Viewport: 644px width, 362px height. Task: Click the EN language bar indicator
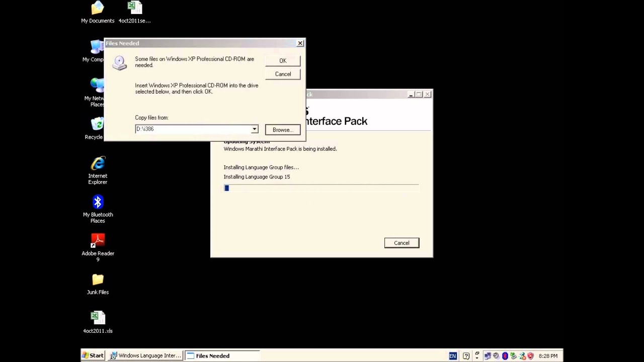click(453, 356)
